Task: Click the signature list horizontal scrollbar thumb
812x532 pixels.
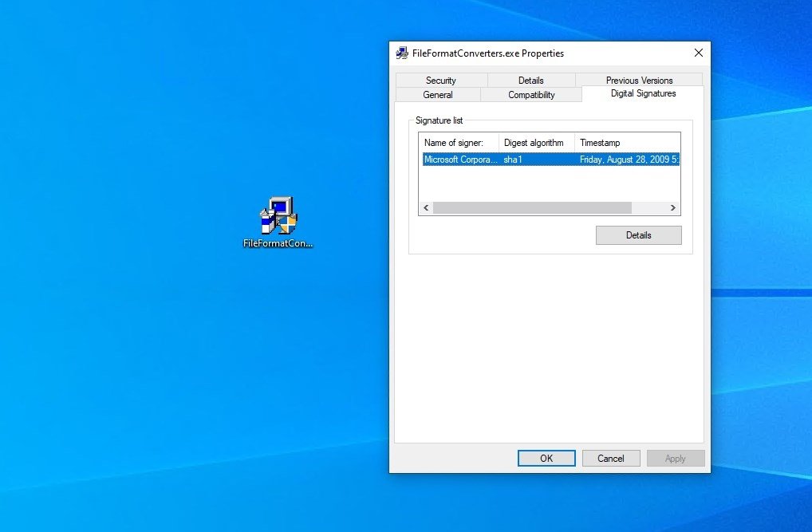Action: click(532, 207)
